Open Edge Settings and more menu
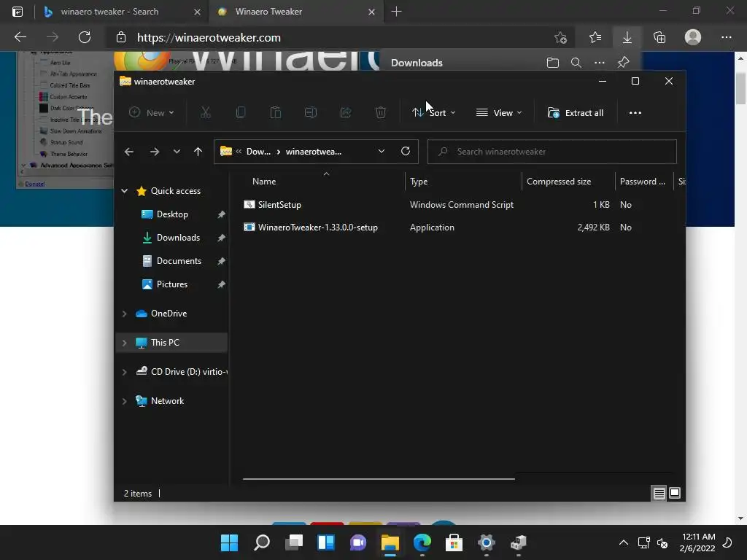Image resolution: width=747 pixels, height=560 pixels. [726, 37]
